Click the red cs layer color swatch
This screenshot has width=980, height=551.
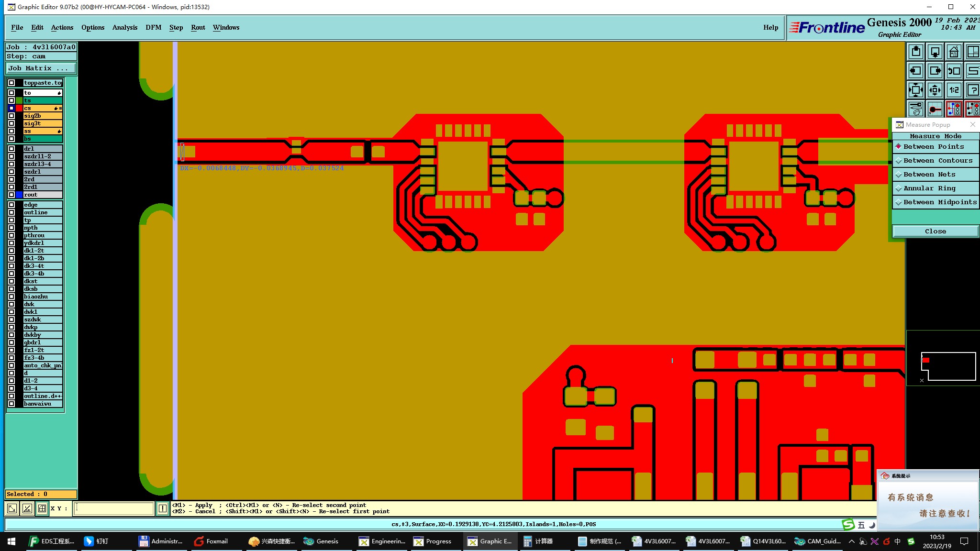point(19,108)
